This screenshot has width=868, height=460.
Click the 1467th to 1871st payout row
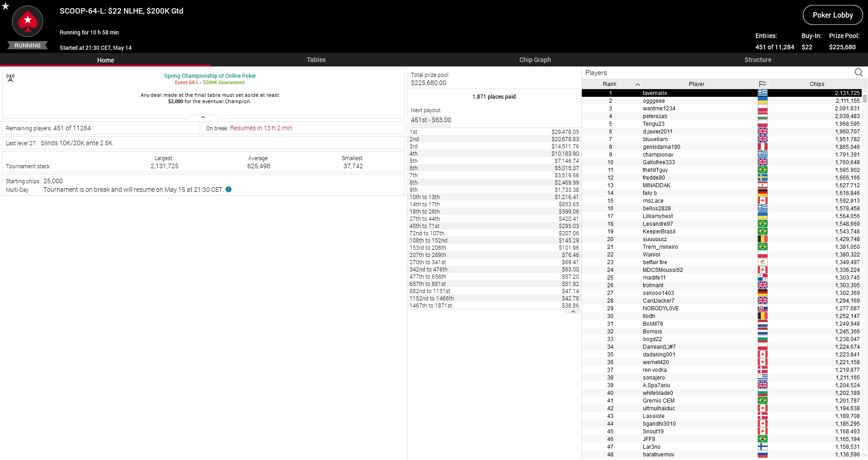494,305
